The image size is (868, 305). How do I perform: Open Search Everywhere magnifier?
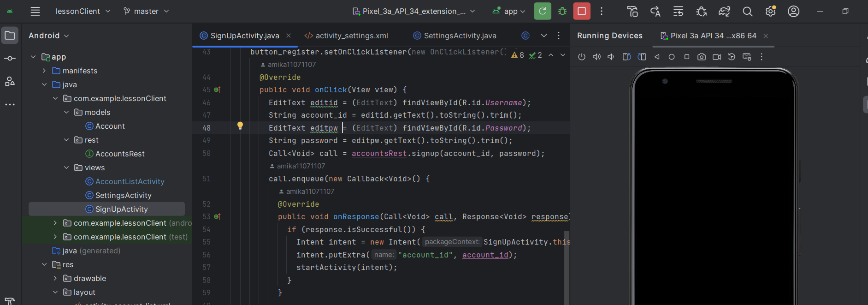[x=748, y=11]
